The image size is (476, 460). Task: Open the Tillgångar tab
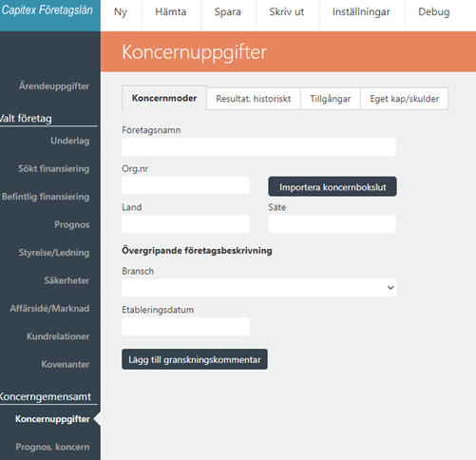(x=331, y=99)
